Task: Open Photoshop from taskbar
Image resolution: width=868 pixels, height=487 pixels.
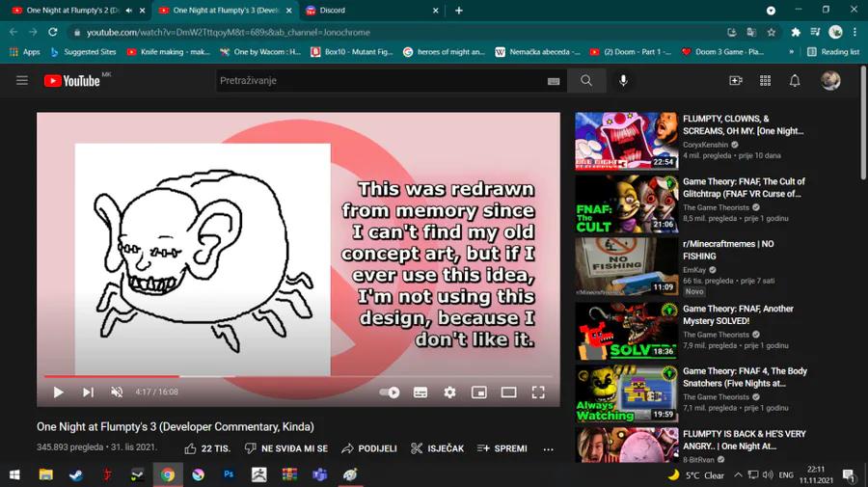Action: point(229,474)
